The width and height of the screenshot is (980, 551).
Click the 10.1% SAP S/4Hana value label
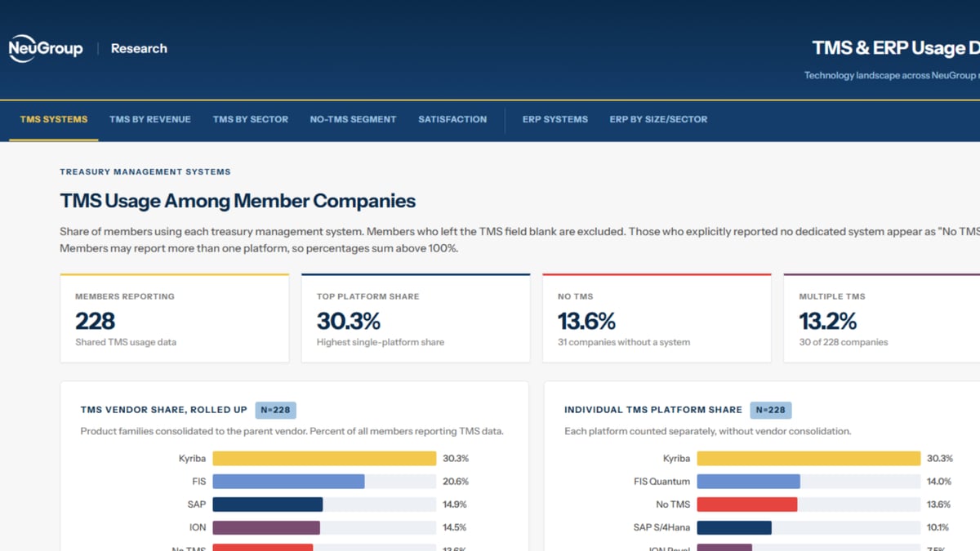click(x=939, y=527)
